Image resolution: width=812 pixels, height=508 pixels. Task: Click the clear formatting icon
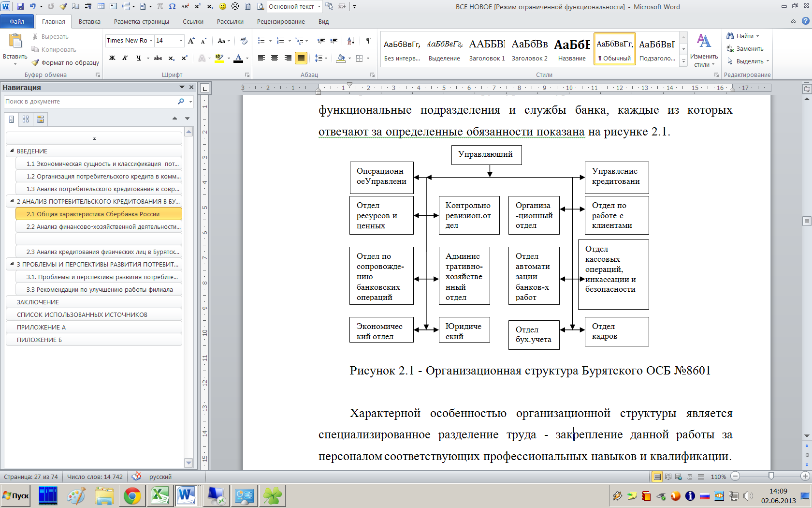(x=243, y=41)
